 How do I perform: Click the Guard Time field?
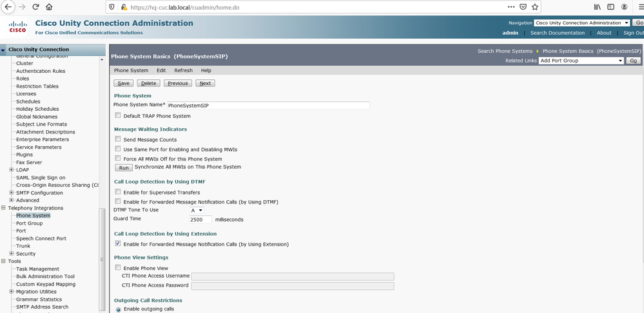point(200,220)
